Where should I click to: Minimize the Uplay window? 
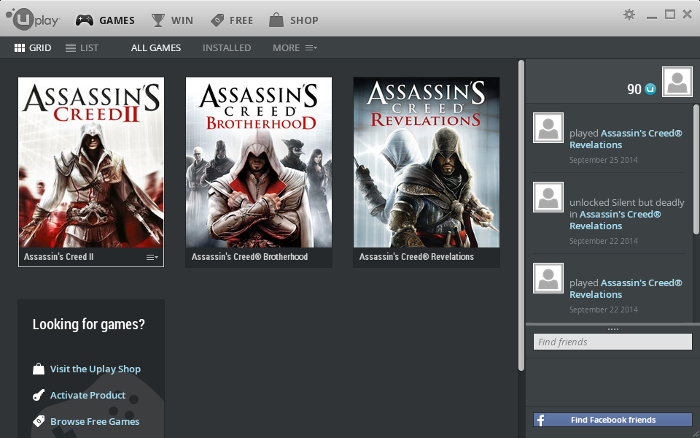tap(652, 17)
